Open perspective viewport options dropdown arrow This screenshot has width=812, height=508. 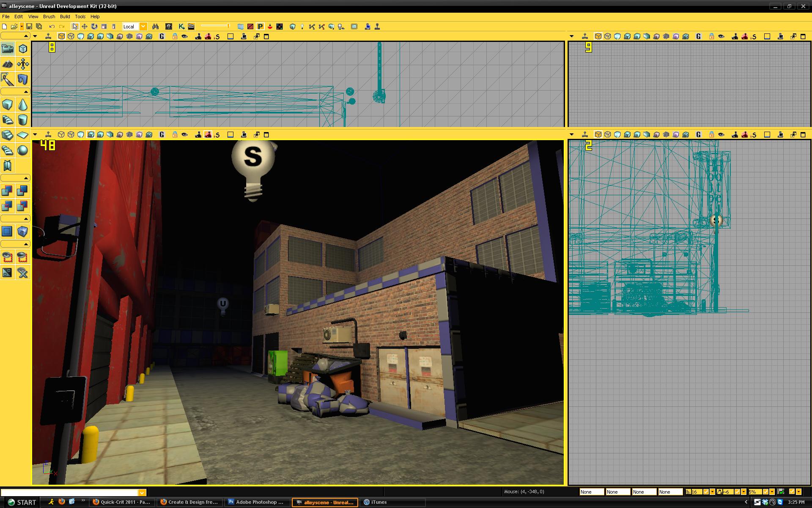click(35, 135)
